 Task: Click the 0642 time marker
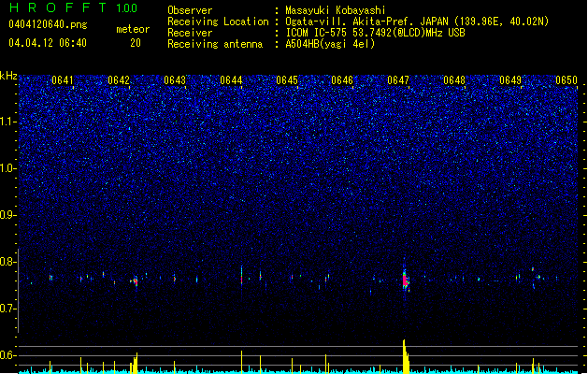[x=119, y=80]
